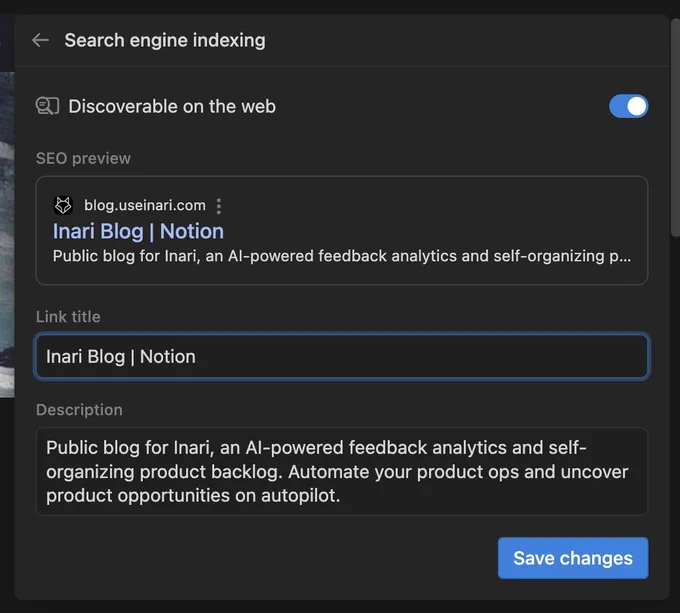The image size is (680, 613).
Task: Click the Inari fox favicon in SEO preview
Action: (x=63, y=205)
